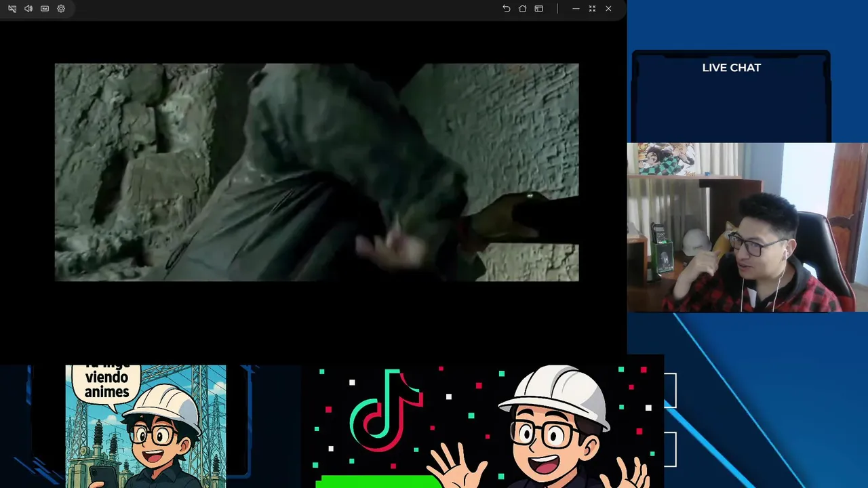This screenshot has height=488, width=868.
Task: Mute audio with the speaker icon
Action: pyautogui.click(x=28, y=9)
